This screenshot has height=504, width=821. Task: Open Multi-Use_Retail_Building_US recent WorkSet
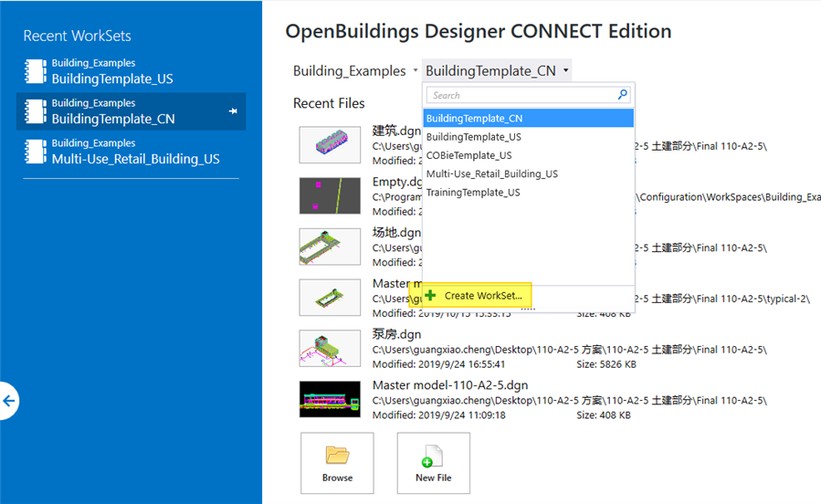(131, 152)
